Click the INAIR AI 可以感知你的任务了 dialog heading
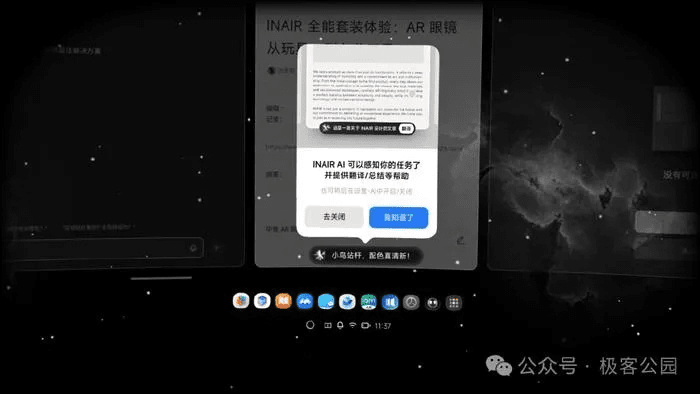The width and height of the screenshot is (700, 394). point(366,165)
